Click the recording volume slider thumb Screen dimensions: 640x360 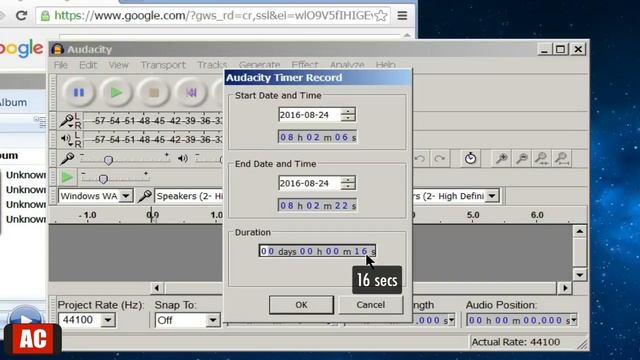[x=108, y=160]
